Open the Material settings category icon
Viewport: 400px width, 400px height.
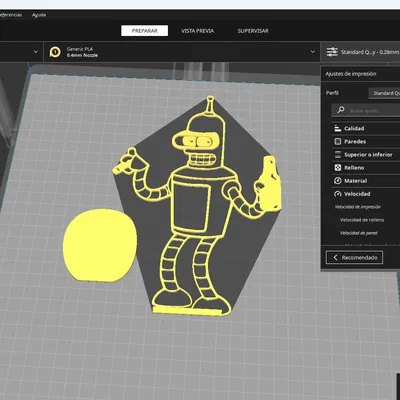point(338,181)
